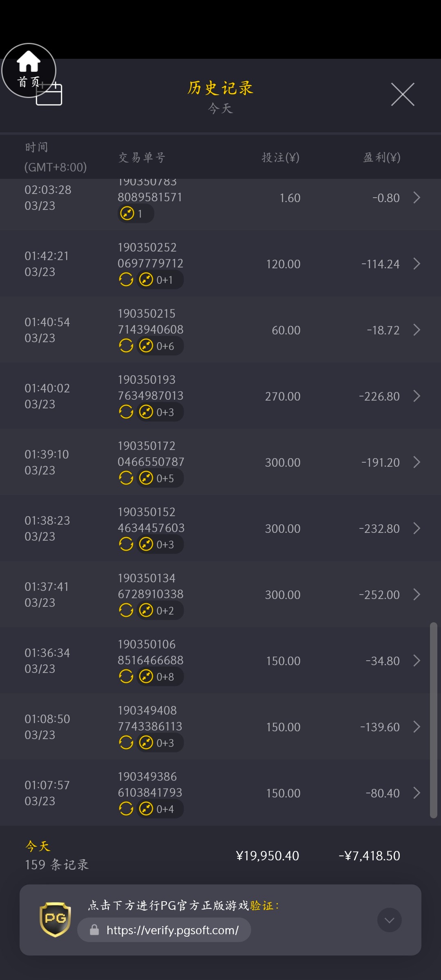
Task: Click the 今天 date filter subtitle
Action: point(220,108)
